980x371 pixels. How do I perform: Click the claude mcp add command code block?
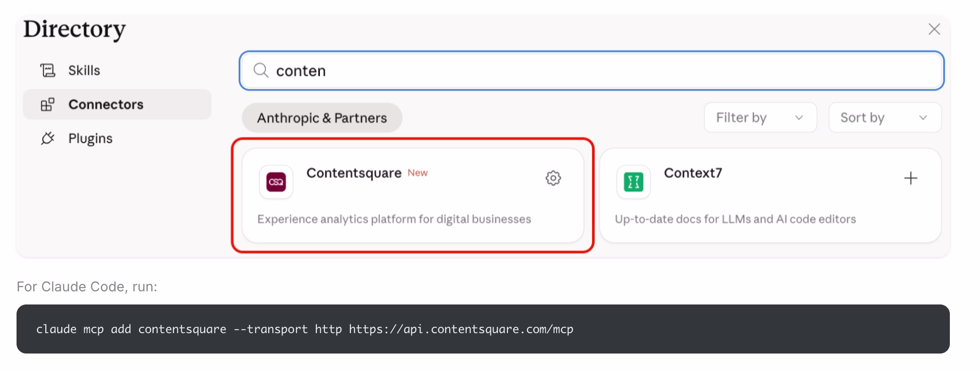pyautogui.click(x=483, y=329)
